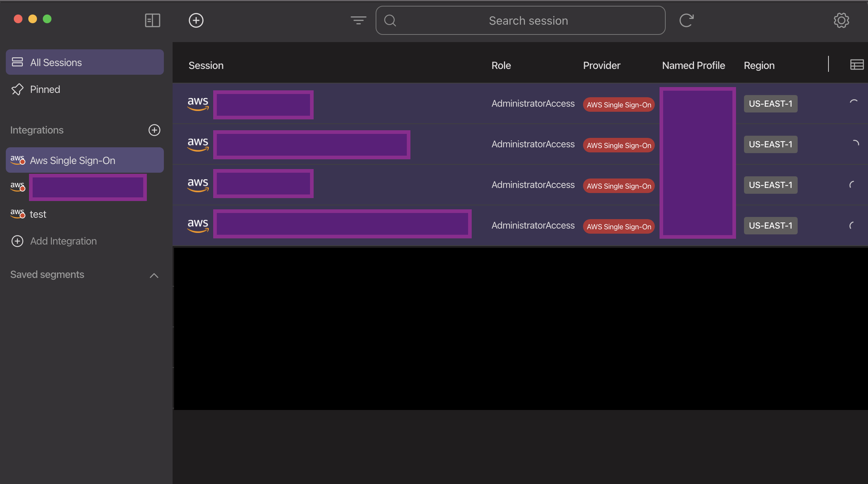Screen dimensions: 868x484
Task: Click the AWS icon next to test integration
Action: click(x=17, y=214)
